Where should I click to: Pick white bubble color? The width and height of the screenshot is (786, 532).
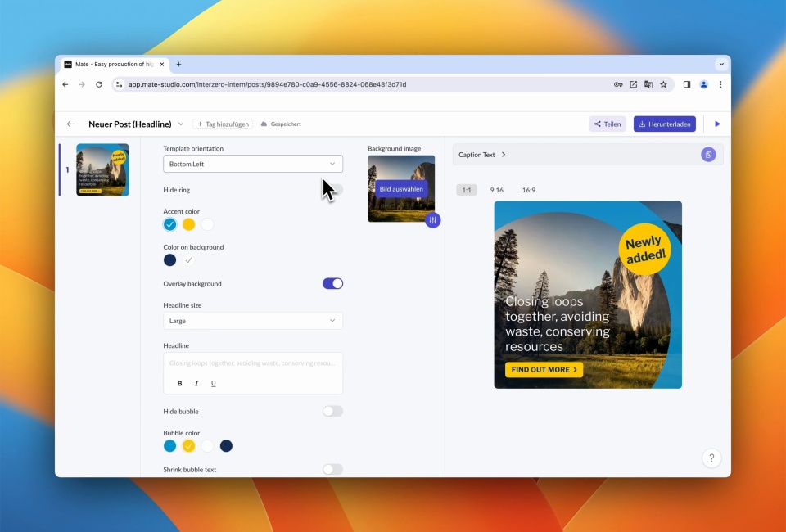pyautogui.click(x=207, y=446)
